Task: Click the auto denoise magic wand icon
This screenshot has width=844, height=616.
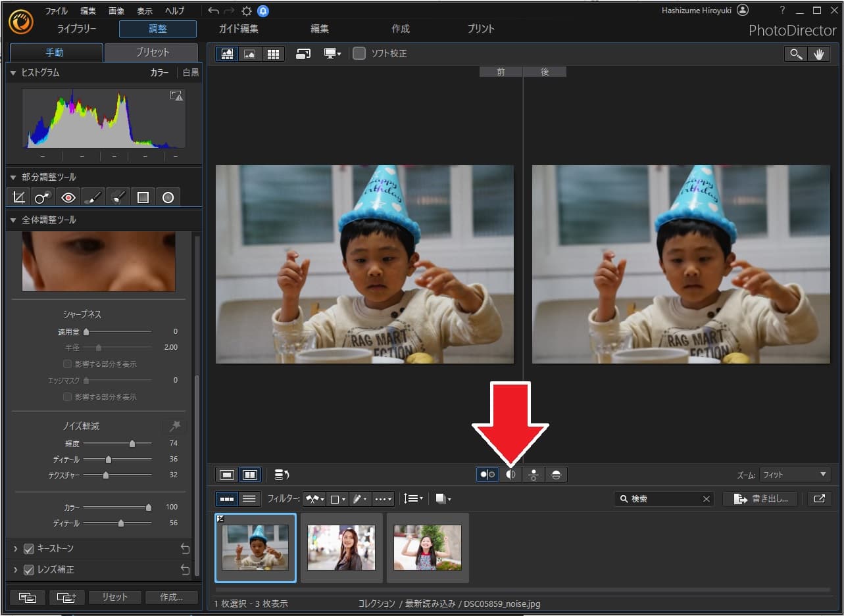Action: click(174, 426)
